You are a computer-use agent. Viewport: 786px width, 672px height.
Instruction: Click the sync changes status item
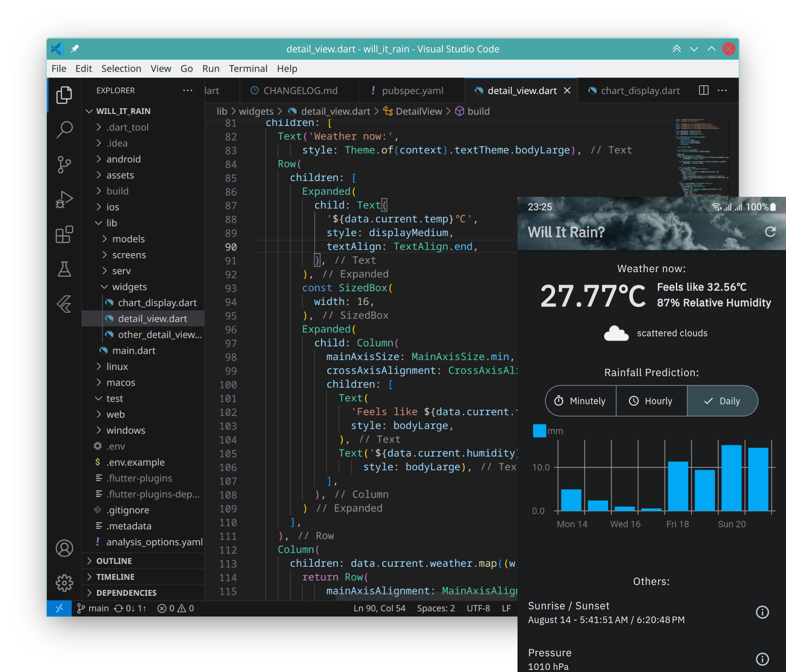pos(130,608)
